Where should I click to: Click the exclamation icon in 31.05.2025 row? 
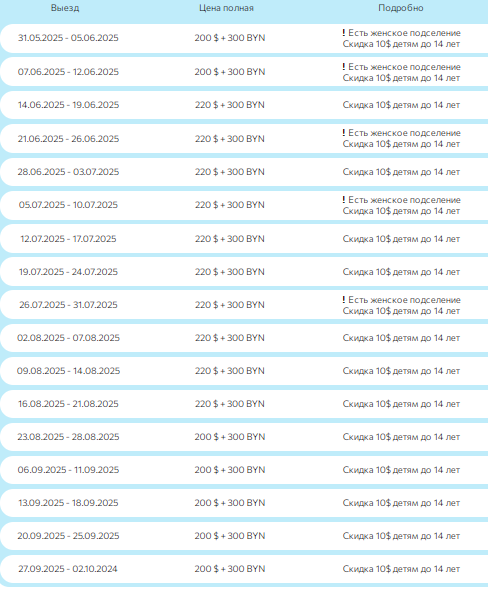pos(343,33)
